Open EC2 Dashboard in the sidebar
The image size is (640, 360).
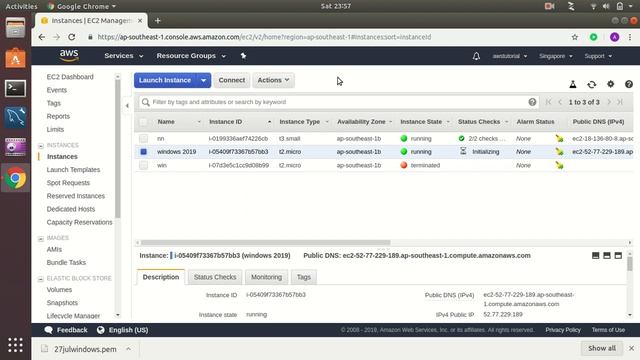point(70,77)
